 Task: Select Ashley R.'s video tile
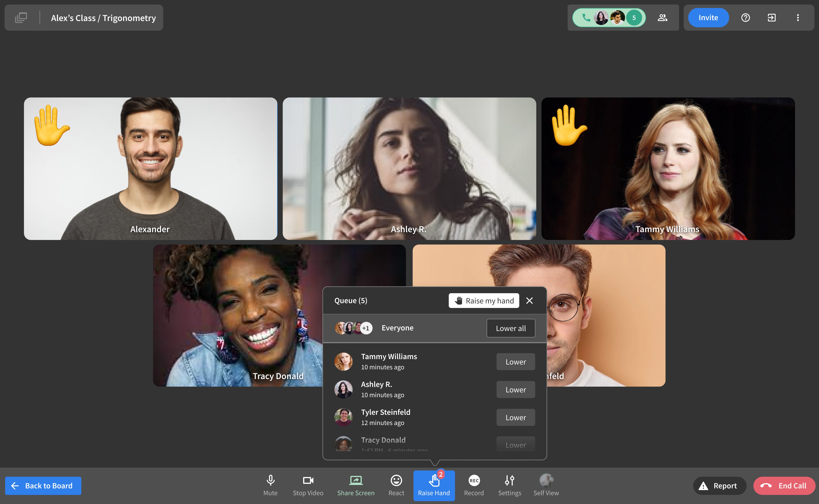(x=409, y=169)
